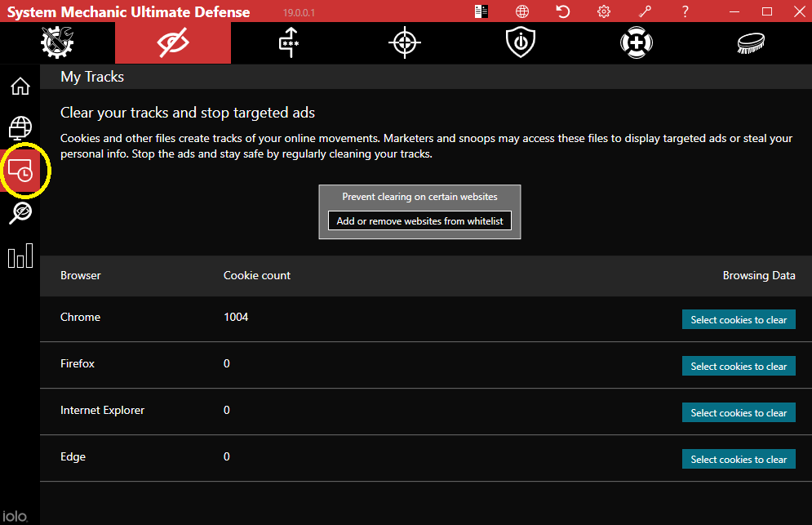Viewport: 812px width, 525px height.
Task: Select cookies to clear for Edge
Action: 739,459
